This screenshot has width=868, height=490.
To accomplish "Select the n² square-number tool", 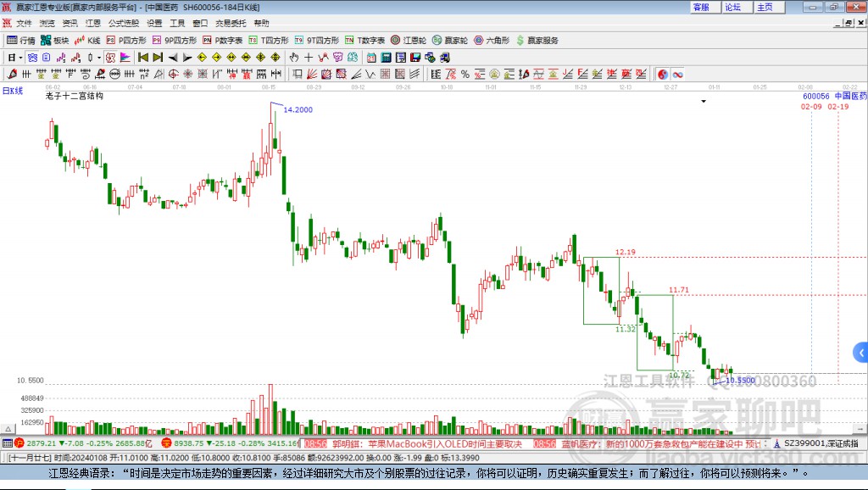I will click(x=143, y=75).
